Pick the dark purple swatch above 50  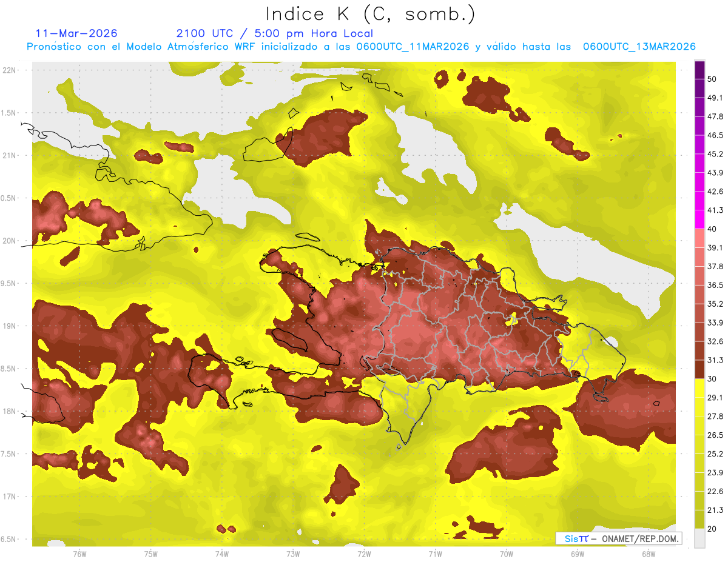click(x=699, y=70)
